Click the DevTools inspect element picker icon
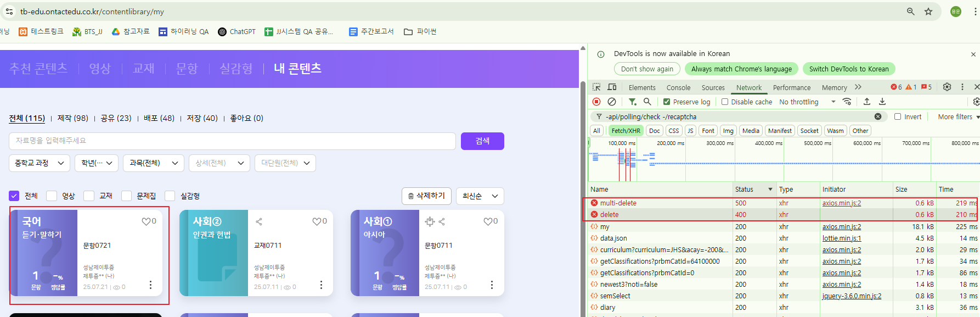The image size is (980, 317). 596,87
